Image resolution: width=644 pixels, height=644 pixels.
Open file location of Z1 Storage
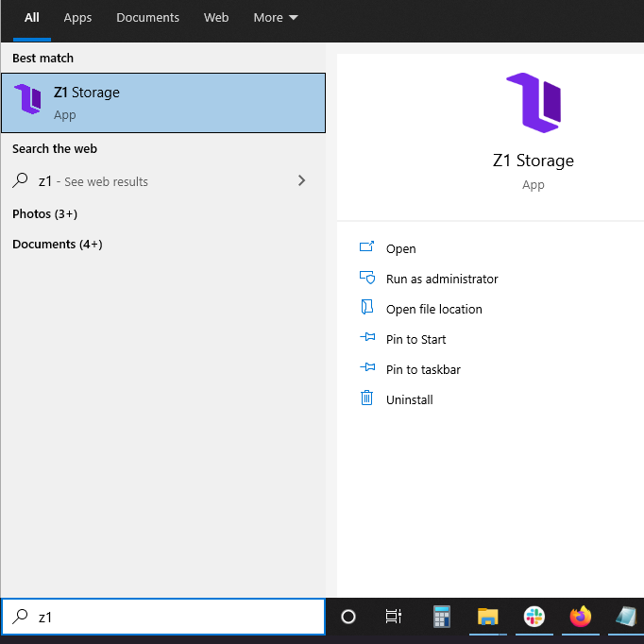pyautogui.click(x=434, y=310)
